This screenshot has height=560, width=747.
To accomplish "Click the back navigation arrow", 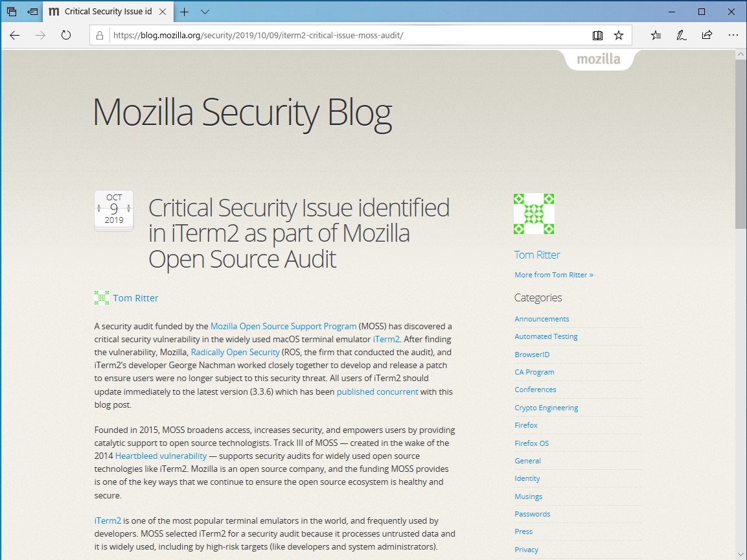I will [x=14, y=36].
